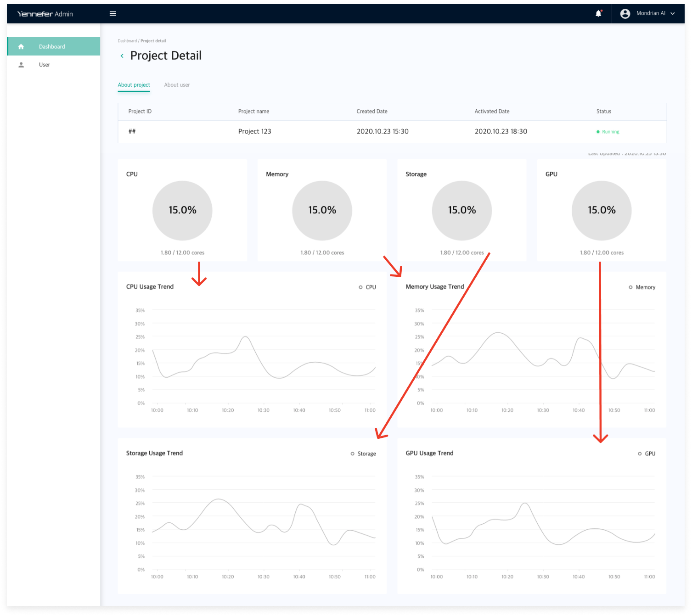
Task: Click the CPU Usage Trend title
Action: pyautogui.click(x=150, y=287)
